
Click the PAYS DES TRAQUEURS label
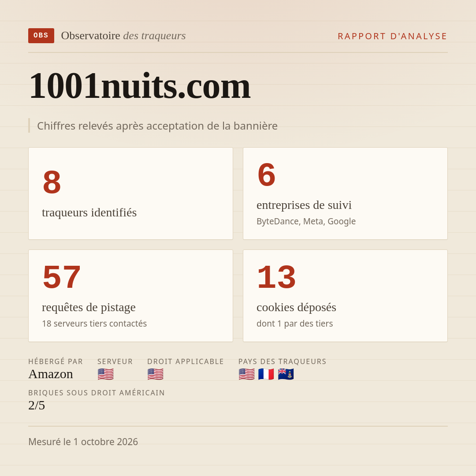pyautogui.click(x=283, y=361)
